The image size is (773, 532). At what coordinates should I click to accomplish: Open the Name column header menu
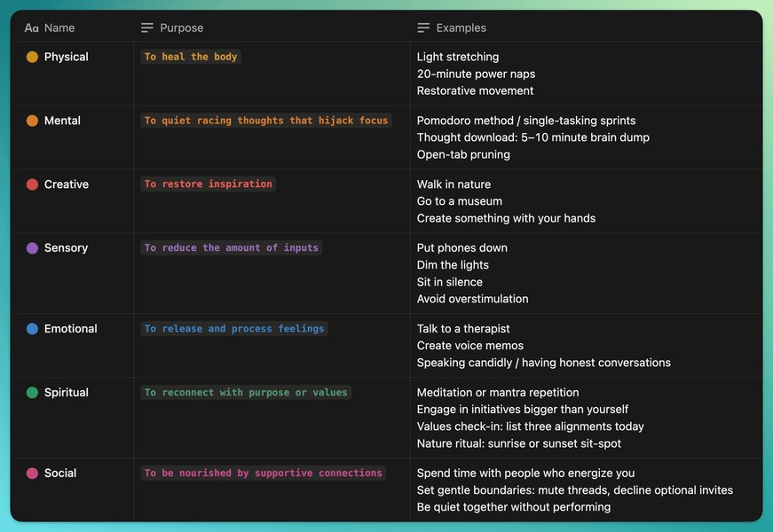[59, 28]
